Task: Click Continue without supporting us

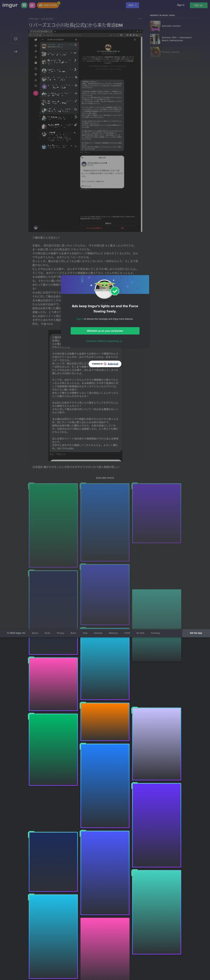Action: coord(104,341)
